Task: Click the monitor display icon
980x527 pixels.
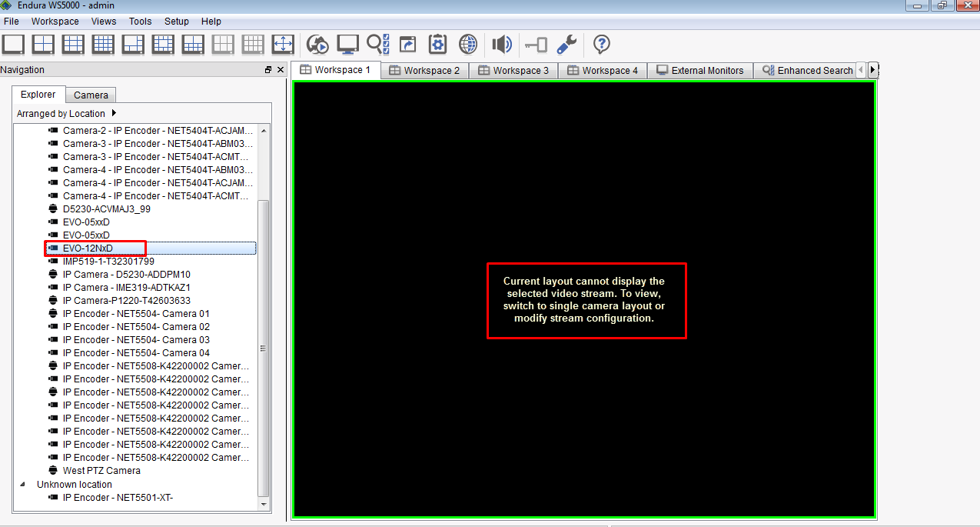Action: tap(347, 45)
